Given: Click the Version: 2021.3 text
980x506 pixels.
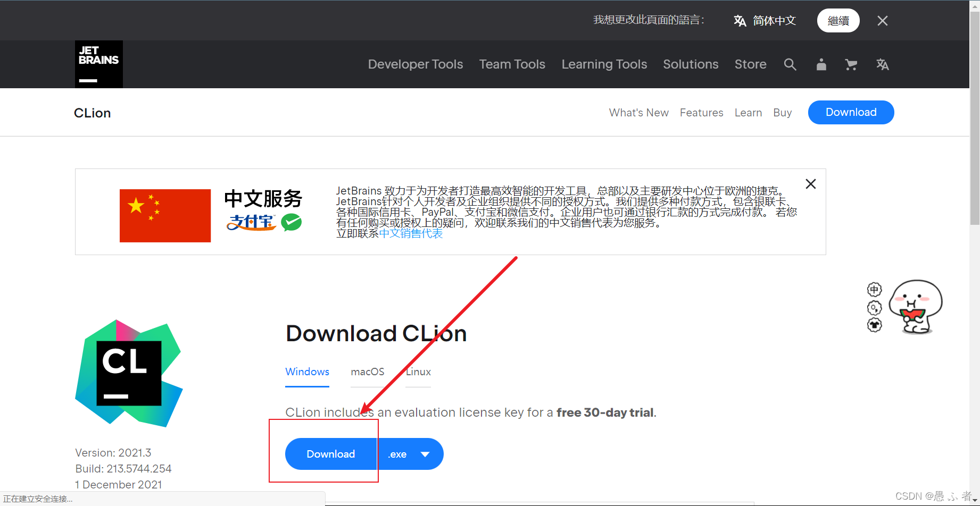Looking at the screenshot, I should [x=113, y=453].
